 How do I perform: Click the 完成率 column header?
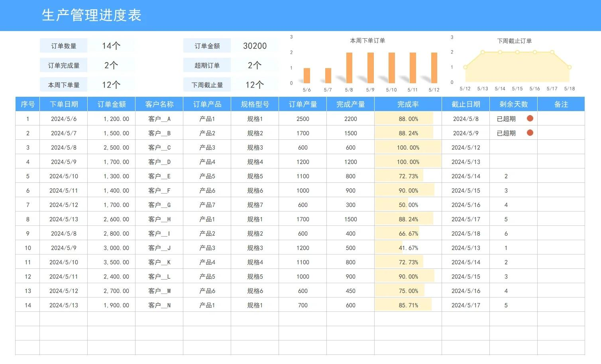[x=408, y=104]
